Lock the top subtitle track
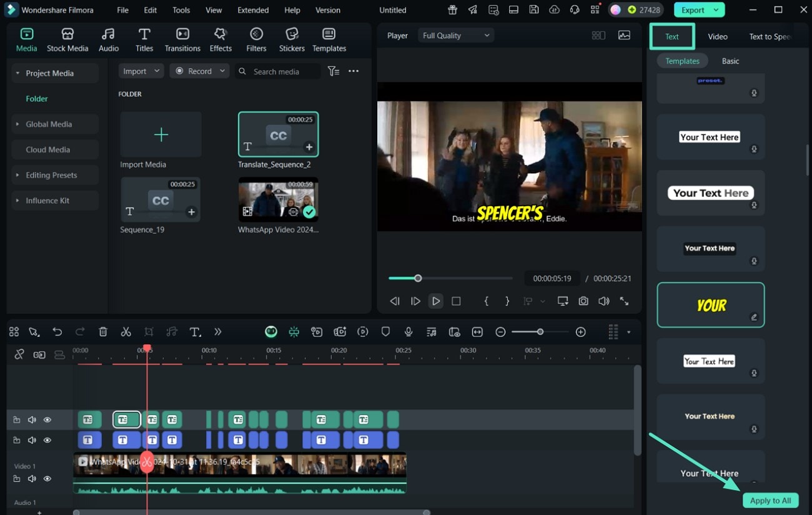Screen dimensions: 812x515 tap(17, 420)
